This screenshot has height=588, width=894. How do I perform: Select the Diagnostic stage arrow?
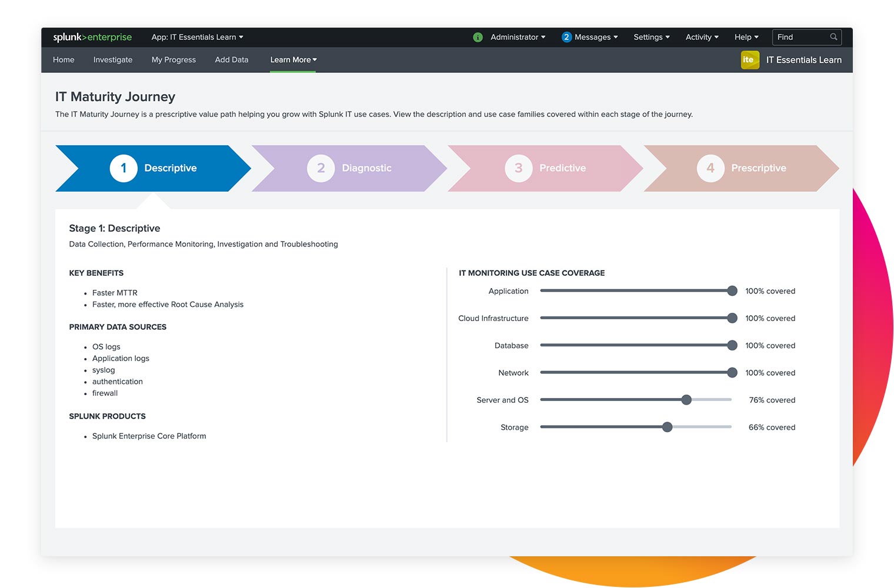349,168
